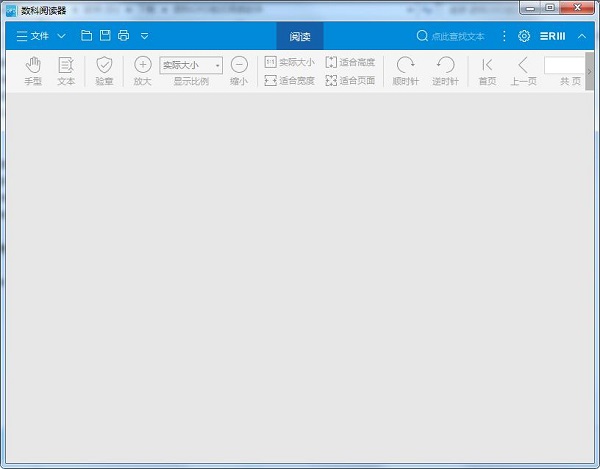Rotate the page clockwise (顺时针)
Image resolution: width=600 pixels, height=469 pixels.
[405, 70]
